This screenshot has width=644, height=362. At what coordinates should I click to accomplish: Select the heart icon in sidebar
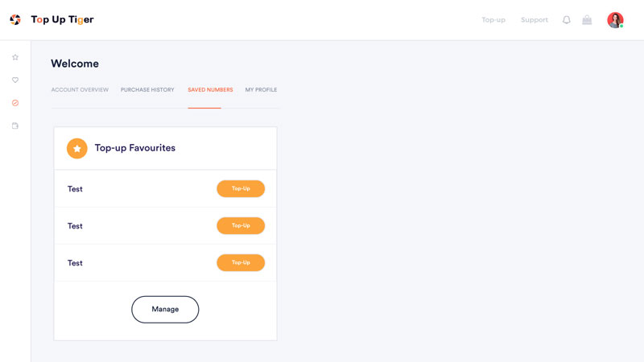pos(15,80)
